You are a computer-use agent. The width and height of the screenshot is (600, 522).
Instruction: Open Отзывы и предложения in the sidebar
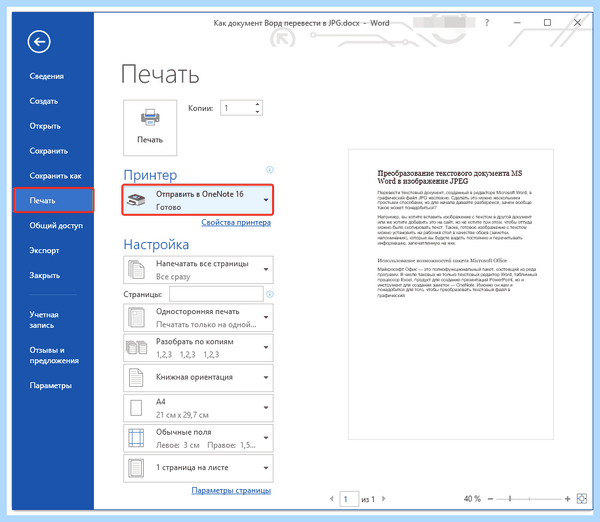point(54,355)
